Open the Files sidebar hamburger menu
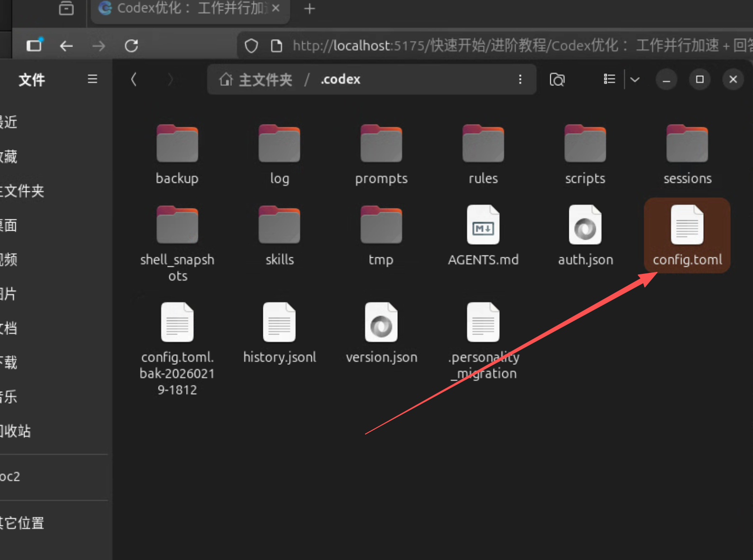This screenshot has width=753, height=560. (x=92, y=79)
